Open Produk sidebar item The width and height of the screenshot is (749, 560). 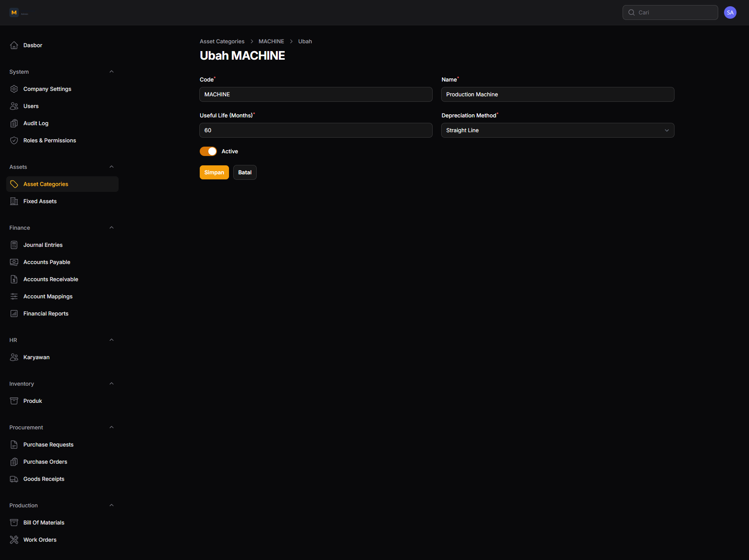(x=62, y=401)
